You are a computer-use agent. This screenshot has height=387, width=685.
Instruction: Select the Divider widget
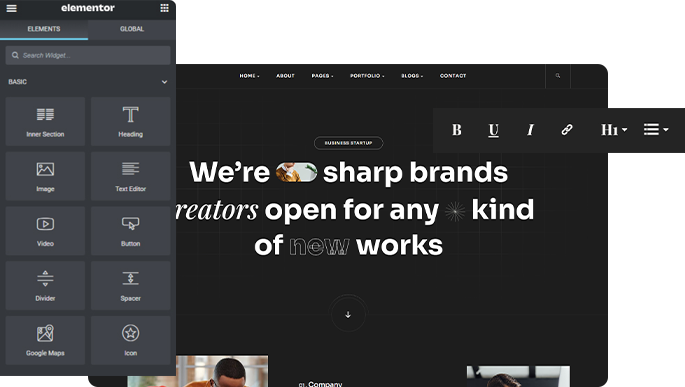click(x=45, y=286)
